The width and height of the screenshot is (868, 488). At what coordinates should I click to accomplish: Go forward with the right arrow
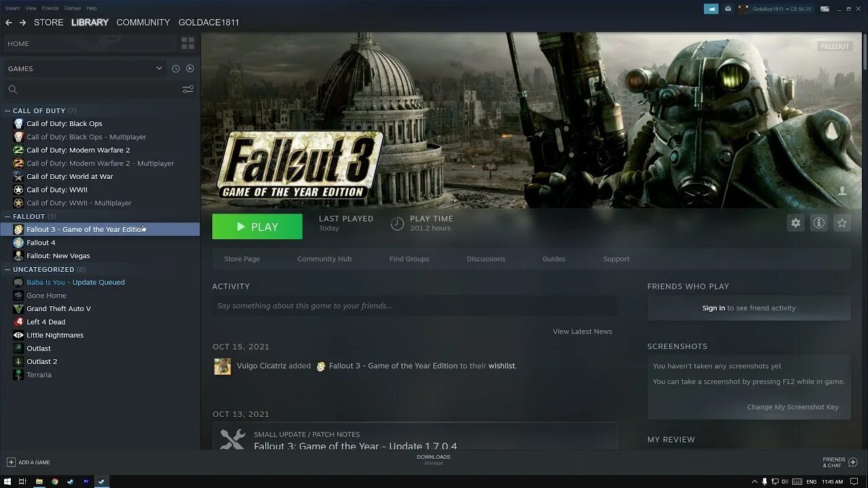tap(22, 22)
